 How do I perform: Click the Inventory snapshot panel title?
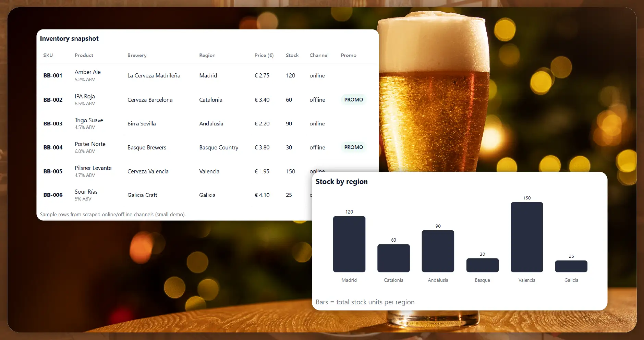coord(69,38)
